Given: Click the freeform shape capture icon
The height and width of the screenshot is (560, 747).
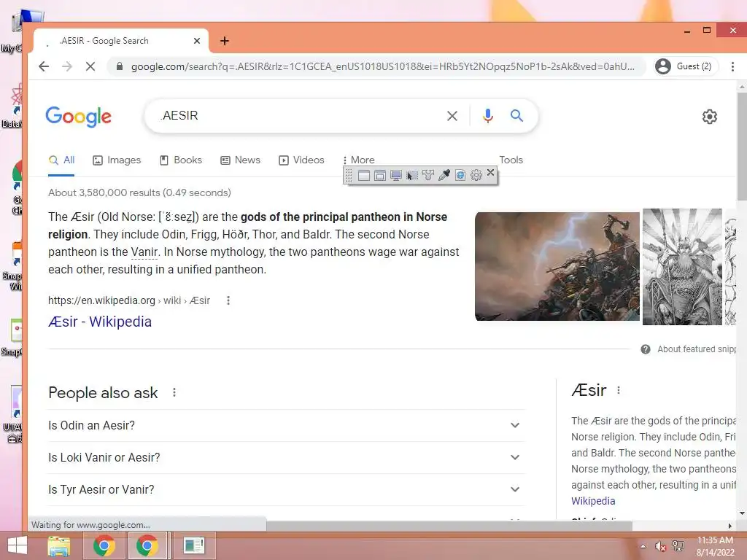Looking at the screenshot, I should pyautogui.click(x=427, y=176).
